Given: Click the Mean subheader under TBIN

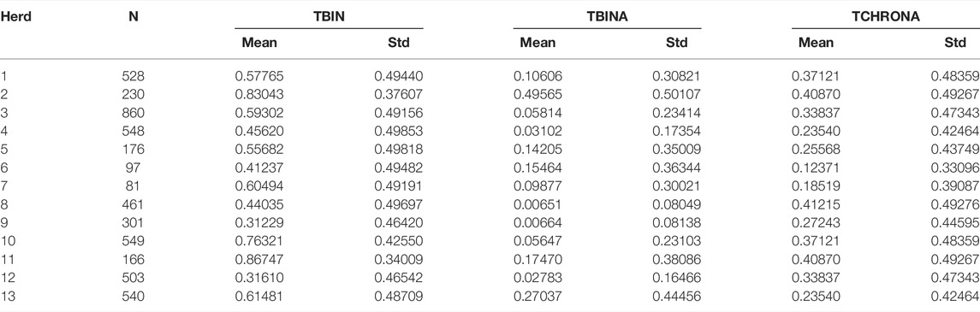Looking at the screenshot, I should pyautogui.click(x=259, y=43).
